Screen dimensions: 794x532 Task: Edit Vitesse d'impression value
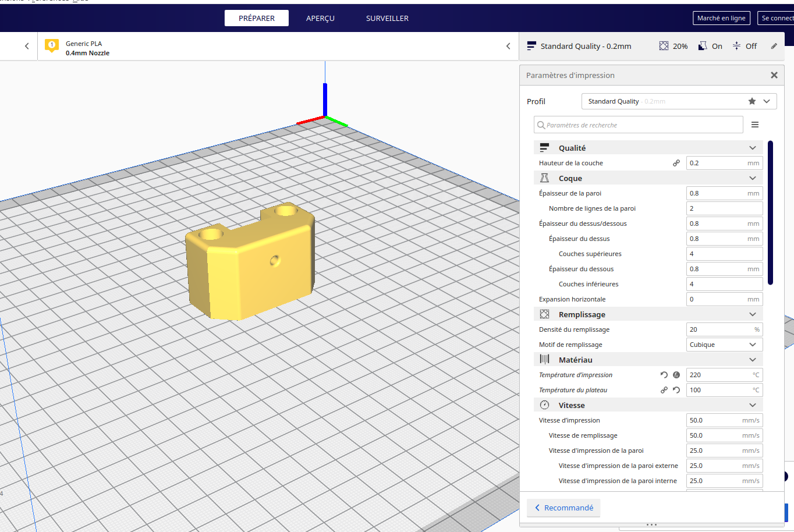coord(724,420)
